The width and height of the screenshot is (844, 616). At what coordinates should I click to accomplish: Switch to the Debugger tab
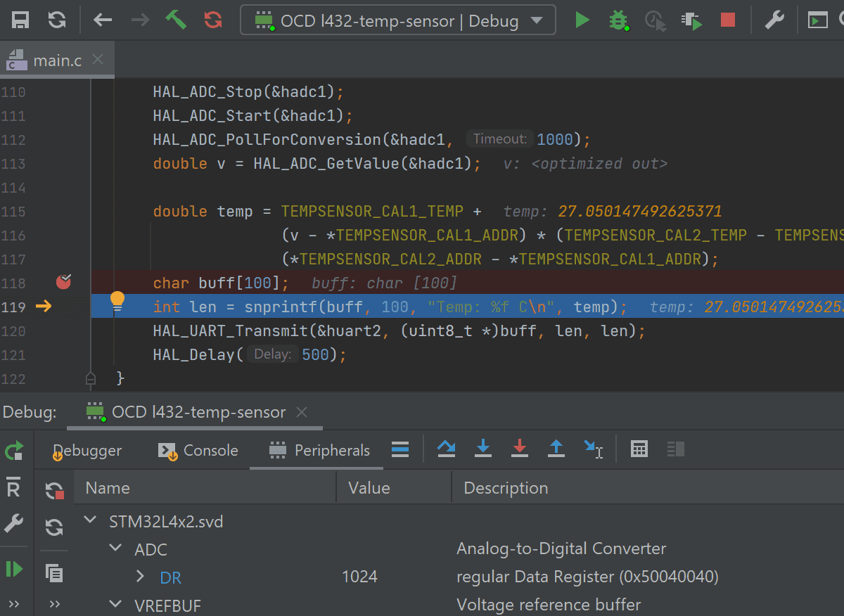[87, 450]
